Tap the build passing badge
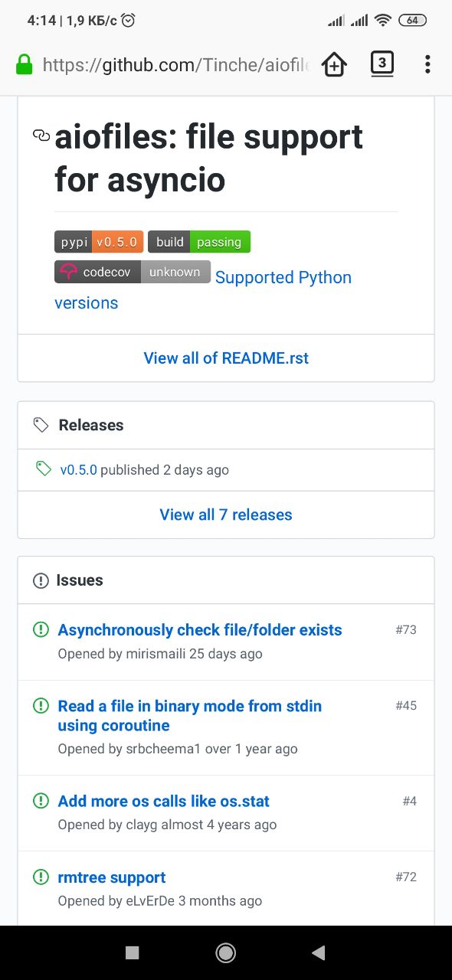 [x=199, y=242]
